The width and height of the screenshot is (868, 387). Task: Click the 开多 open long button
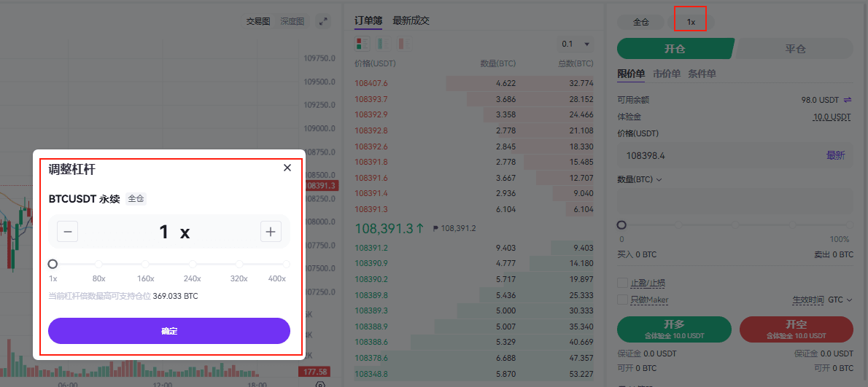click(x=674, y=329)
